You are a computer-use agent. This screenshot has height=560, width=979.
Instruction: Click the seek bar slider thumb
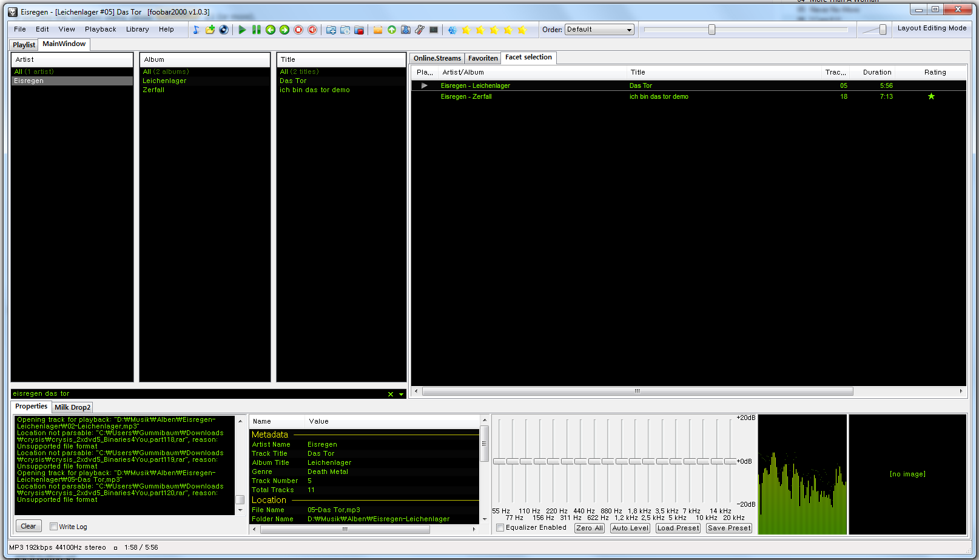(x=712, y=29)
